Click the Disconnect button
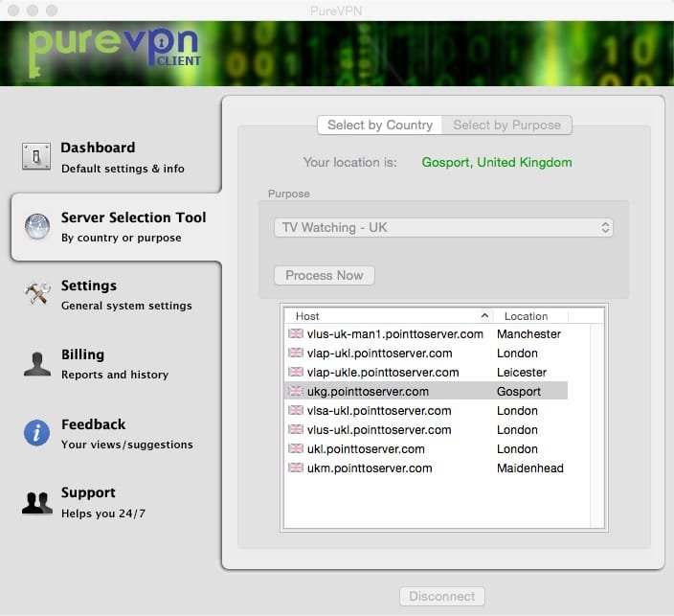Image resolution: width=674 pixels, height=616 pixels. (x=441, y=596)
